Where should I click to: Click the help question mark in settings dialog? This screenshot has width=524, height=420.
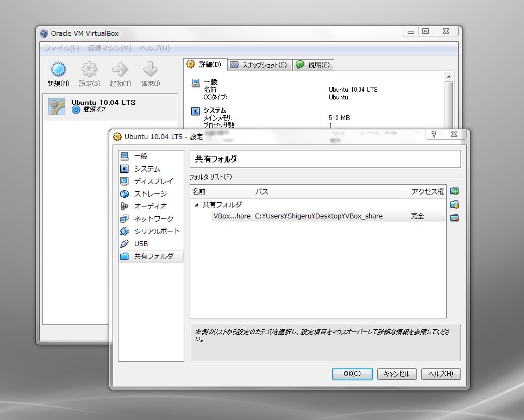tap(434, 134)
